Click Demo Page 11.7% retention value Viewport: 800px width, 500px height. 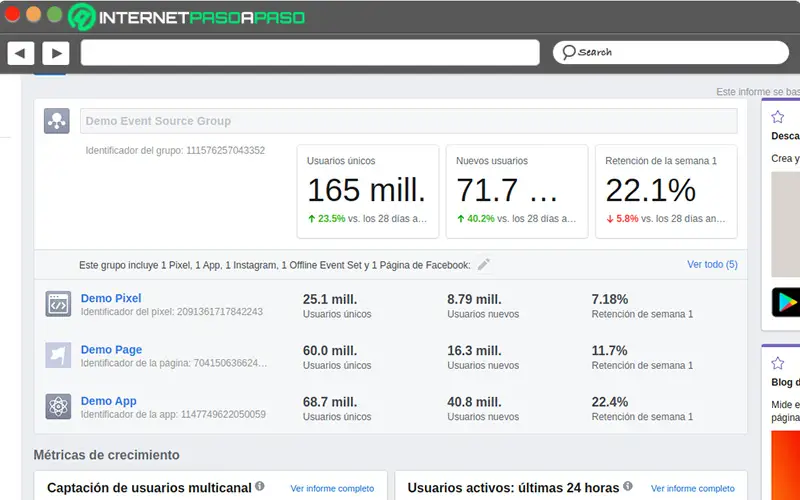(609, 351)
